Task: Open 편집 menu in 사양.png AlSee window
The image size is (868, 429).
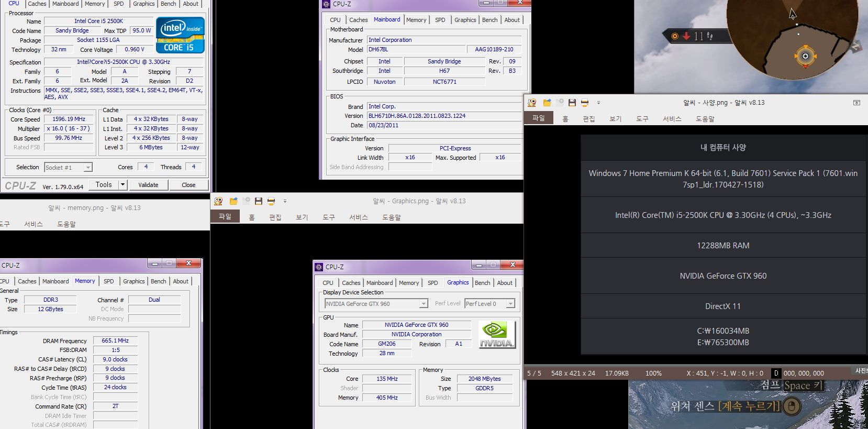Action: pos(589,119)
